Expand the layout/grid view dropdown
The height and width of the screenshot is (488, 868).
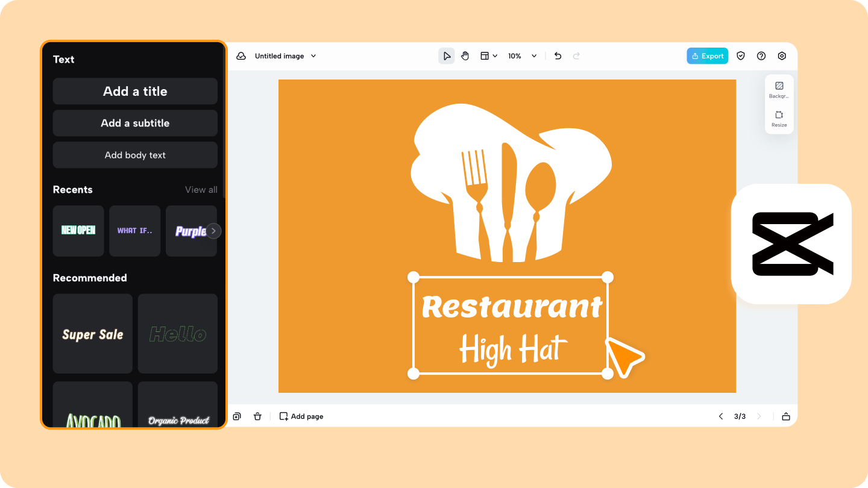488,55
